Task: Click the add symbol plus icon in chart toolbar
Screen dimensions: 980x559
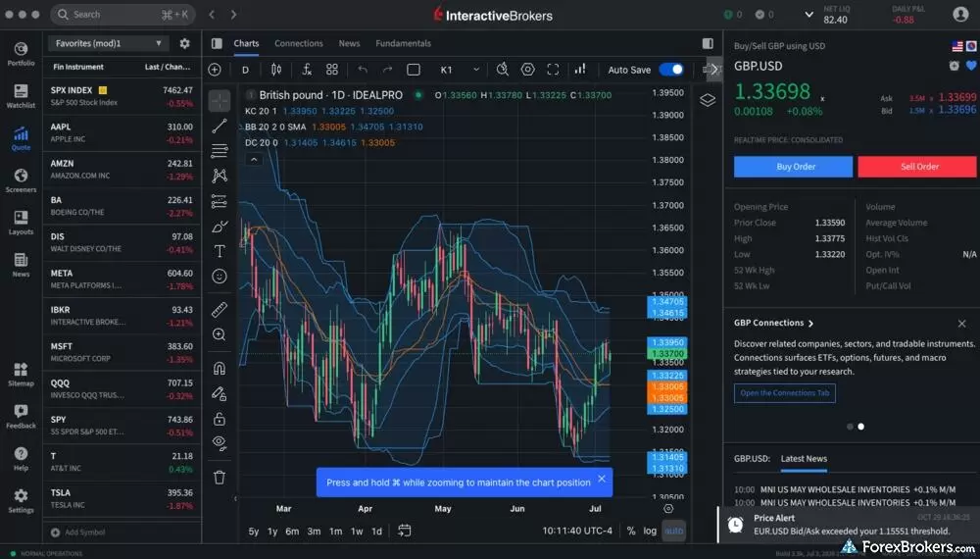Action: [x=215, y=70]
